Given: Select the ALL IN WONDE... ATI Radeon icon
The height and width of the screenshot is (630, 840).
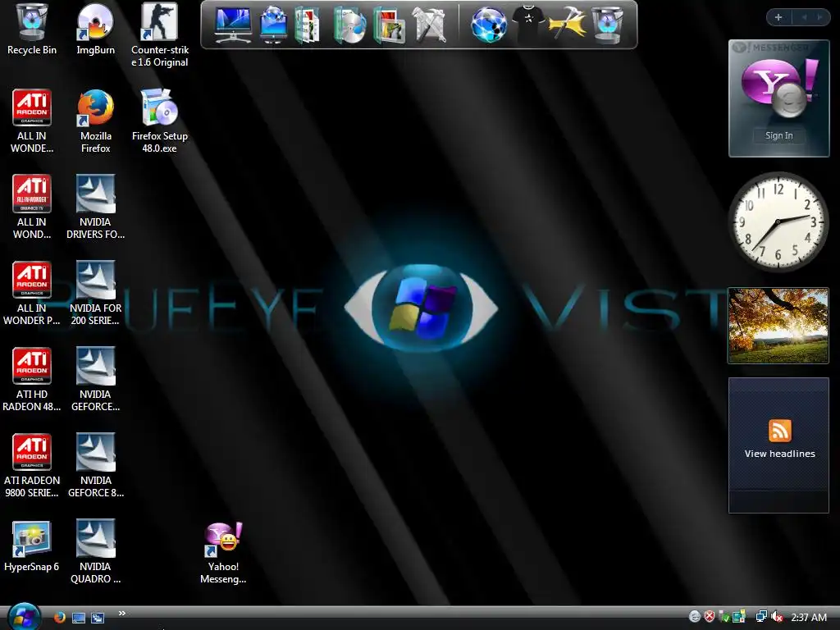Looking at the screenshot, I should (32, 121).
